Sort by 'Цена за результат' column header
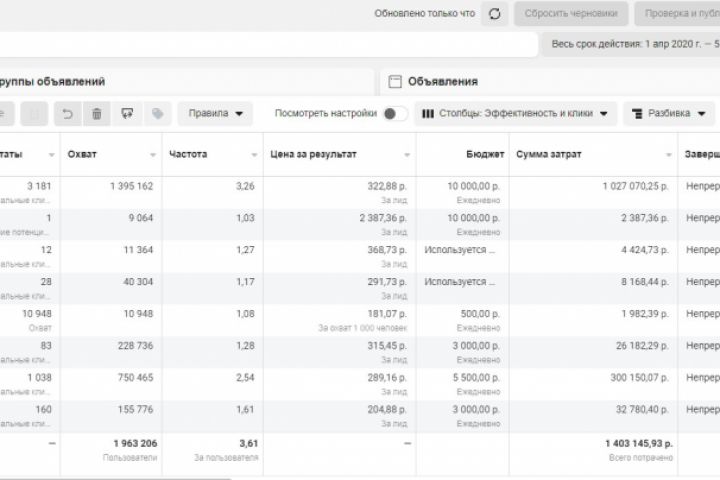Viewport: 720px width, 480px height. [x=313, y=155]
